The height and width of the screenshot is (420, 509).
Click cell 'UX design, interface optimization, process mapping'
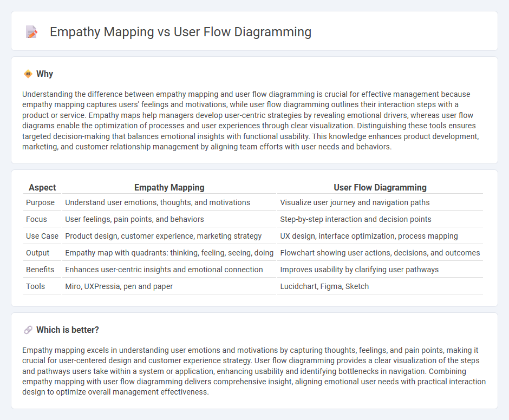coord(380,237)
